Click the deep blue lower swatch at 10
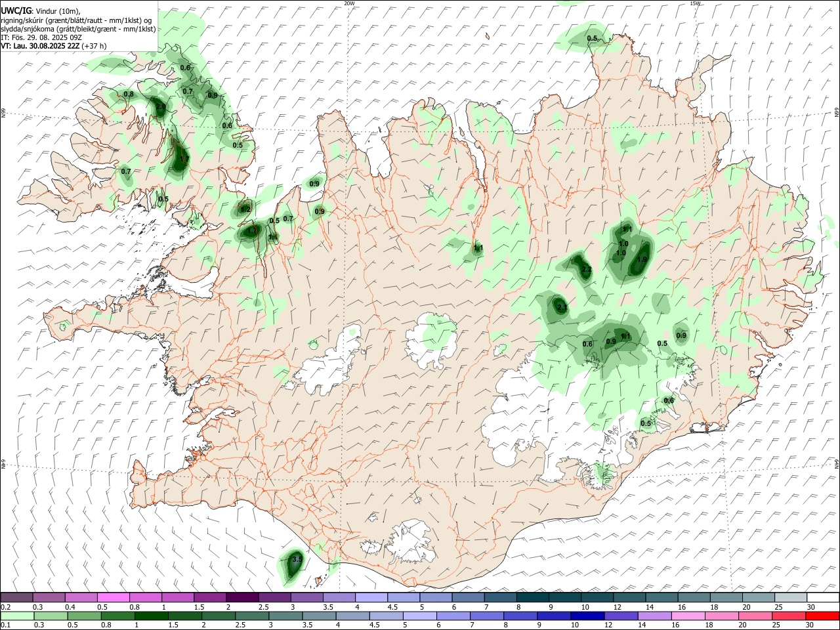 pyautogui.click(x=587, y=616)
